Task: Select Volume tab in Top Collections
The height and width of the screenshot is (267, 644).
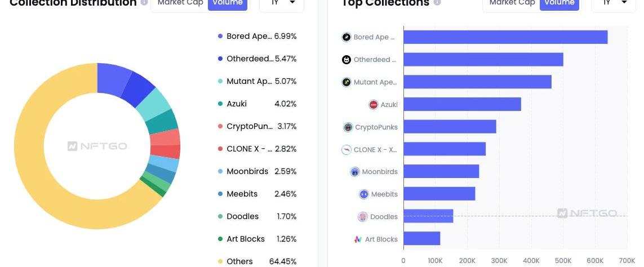Action: [559, 3]
